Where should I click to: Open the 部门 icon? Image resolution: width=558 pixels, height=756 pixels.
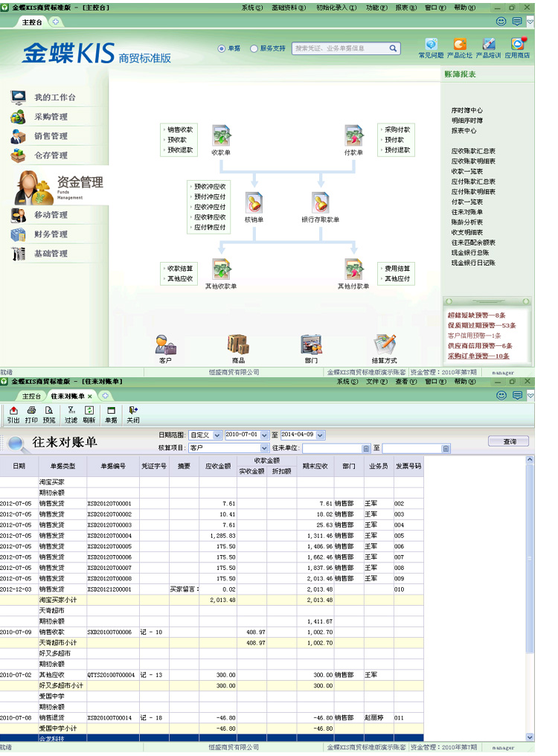[x=311, y=345]
